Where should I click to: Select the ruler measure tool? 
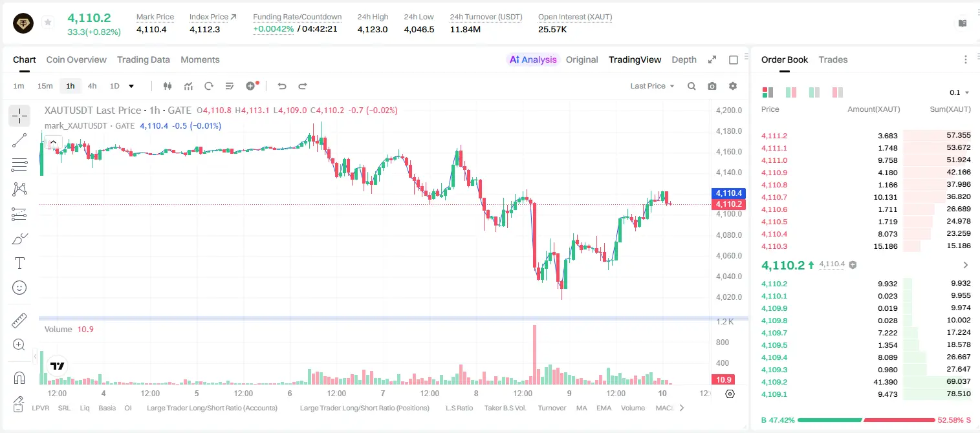[x=19, y=321]
